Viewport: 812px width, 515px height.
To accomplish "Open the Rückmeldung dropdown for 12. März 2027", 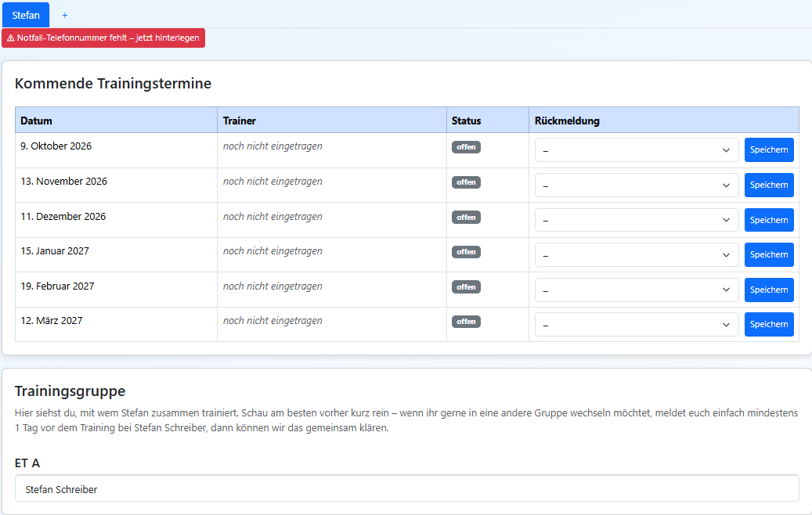I will click(x=637, y=325).
